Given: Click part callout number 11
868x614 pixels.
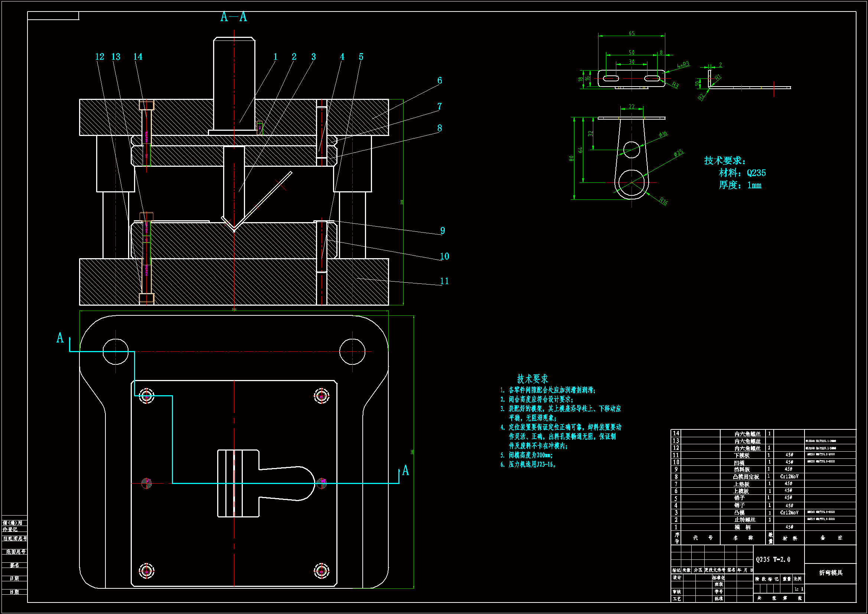Looking at the screenshot, I should click(444, 281).
